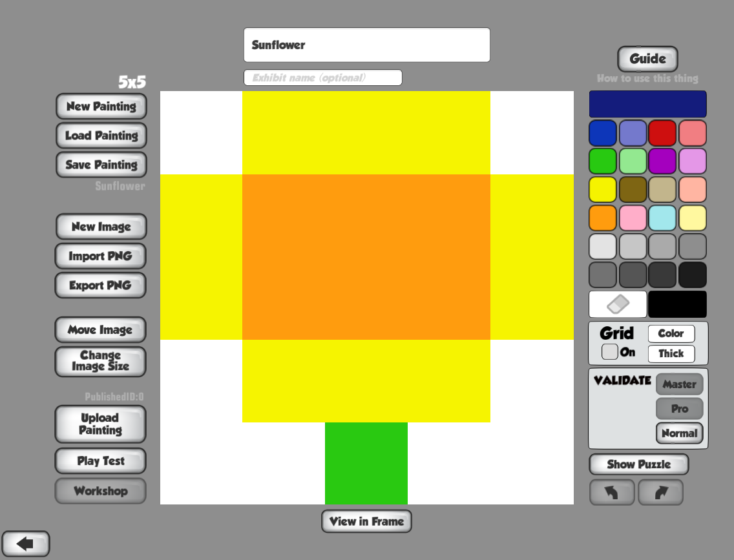Pick the orange color swatch
The image size is (734, 560).
point(602,218)
